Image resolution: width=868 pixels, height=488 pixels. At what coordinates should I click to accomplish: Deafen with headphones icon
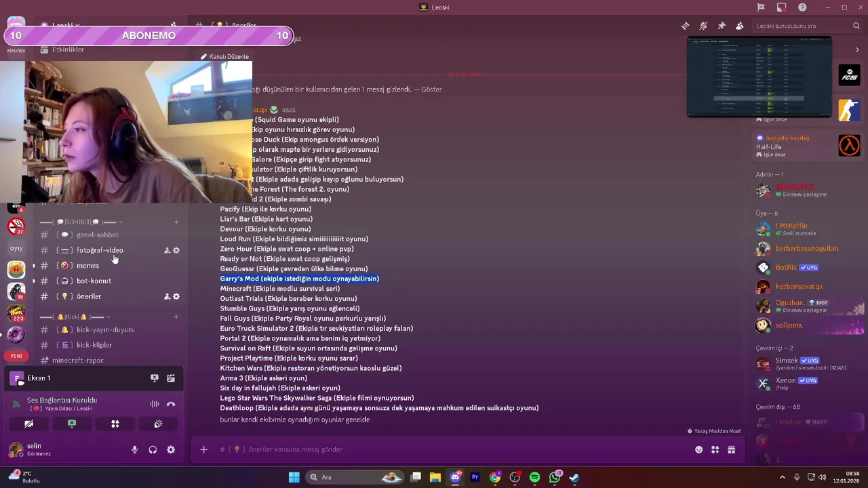point(153,449)
